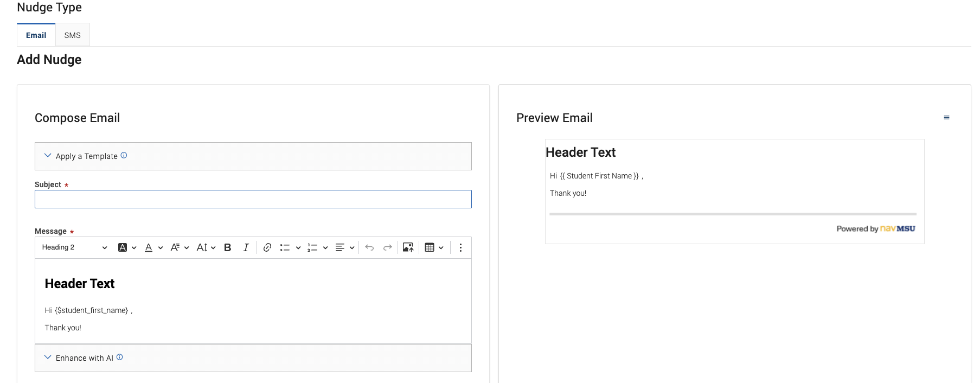The width and height of the screenshot is (980, 383).
Task: Apply a numbered list
Action: (x=312, y=247)
